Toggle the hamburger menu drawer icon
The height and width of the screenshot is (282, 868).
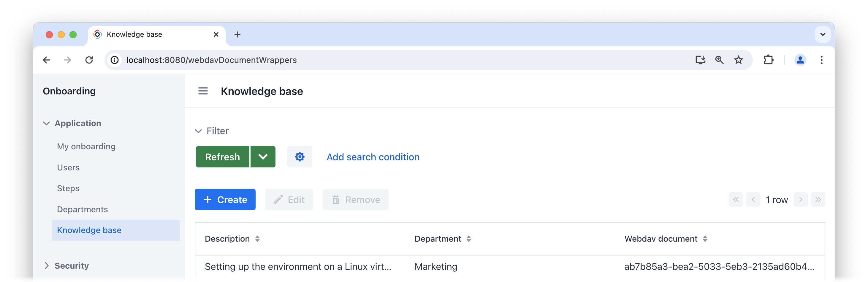[x=203, y=91]
